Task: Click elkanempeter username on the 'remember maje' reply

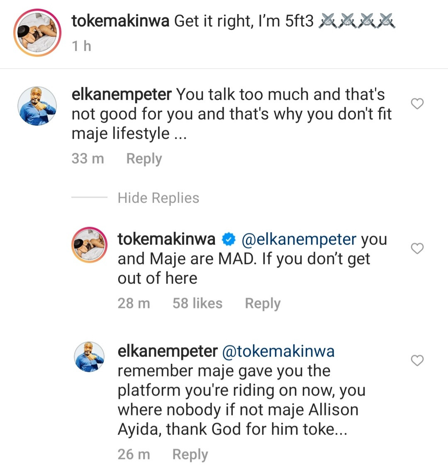Action: [168, 352]
